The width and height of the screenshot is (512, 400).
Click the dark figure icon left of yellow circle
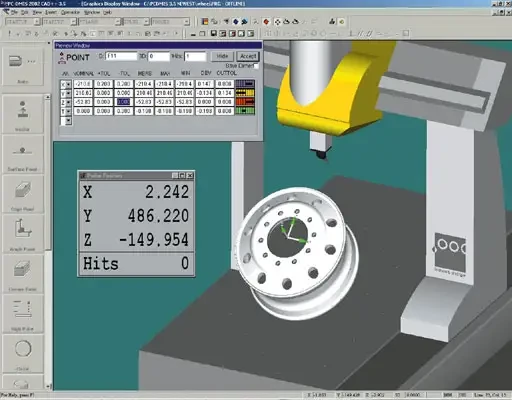[332, 22]
